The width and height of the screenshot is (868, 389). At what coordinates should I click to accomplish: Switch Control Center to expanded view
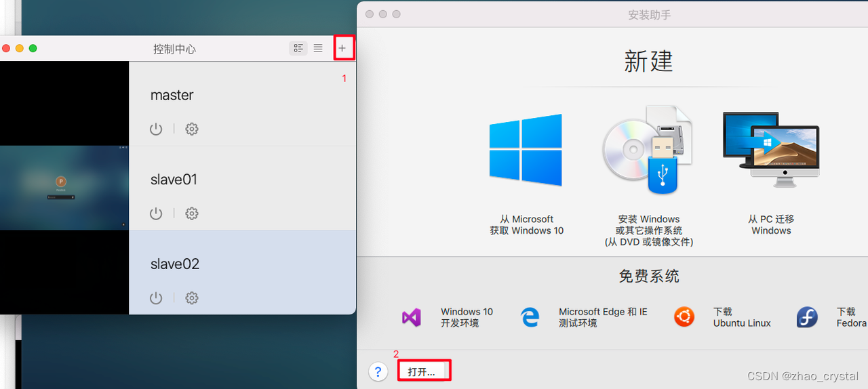tap(298, 48)
